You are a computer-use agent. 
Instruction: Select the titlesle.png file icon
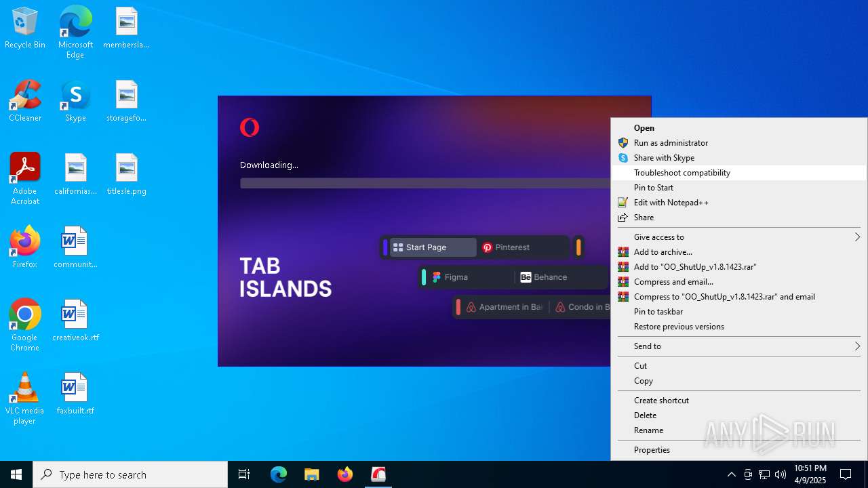point(126,175)
